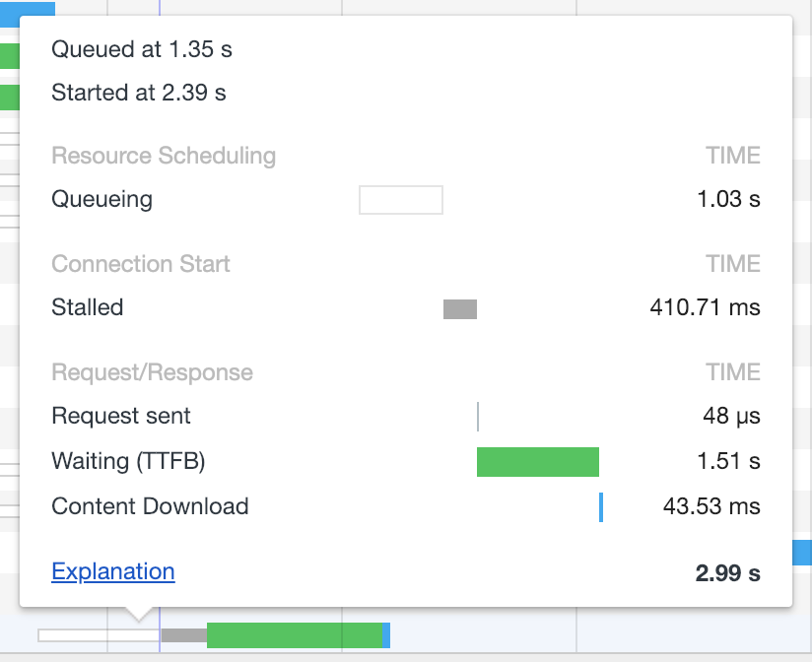Image resolution: width=812 pixels, height=662 pixels.
Task: Select the Queueing label
Action: [102, 199]
